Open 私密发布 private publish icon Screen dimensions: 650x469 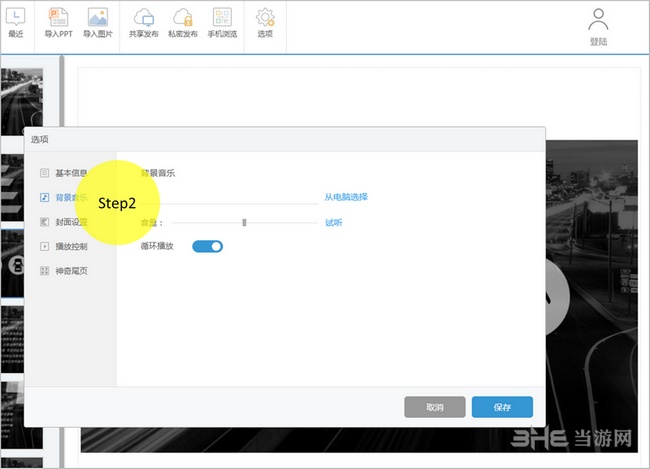183,23
